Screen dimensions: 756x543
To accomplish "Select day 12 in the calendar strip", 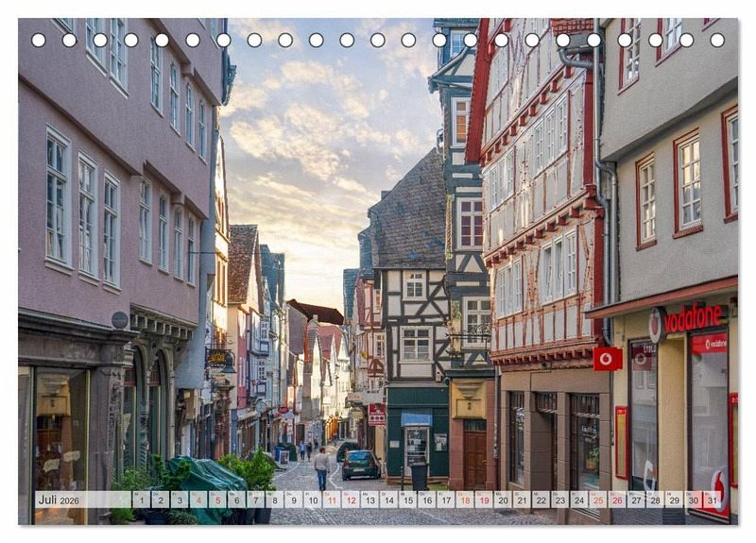I will [351, 501].
